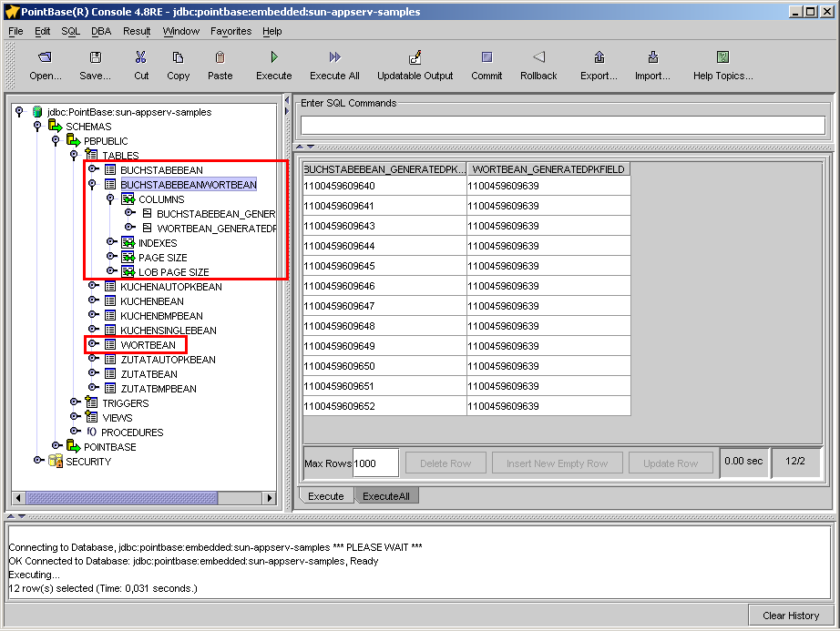
Task: Select the ZUTATBEAN table
Action: [x=149, y=373]
